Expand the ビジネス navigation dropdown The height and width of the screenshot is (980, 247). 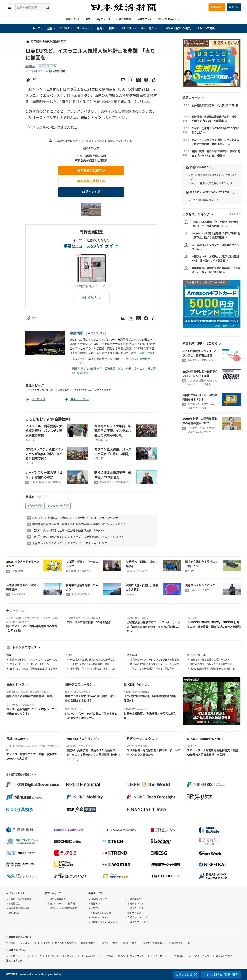(x=66, y=28)
